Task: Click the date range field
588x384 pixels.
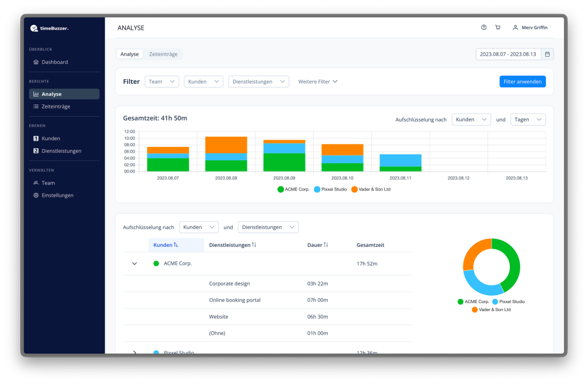Action: click(x=508, y=54)
